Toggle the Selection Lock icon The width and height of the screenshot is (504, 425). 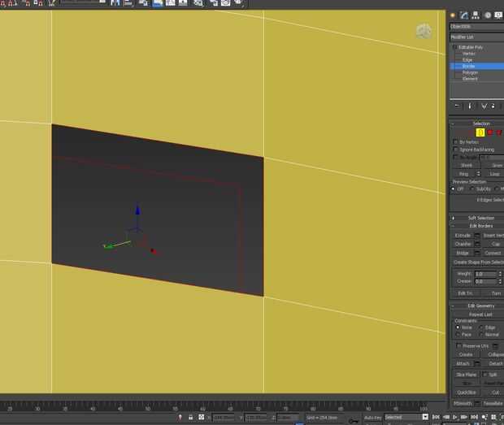[x=190, y=418]
